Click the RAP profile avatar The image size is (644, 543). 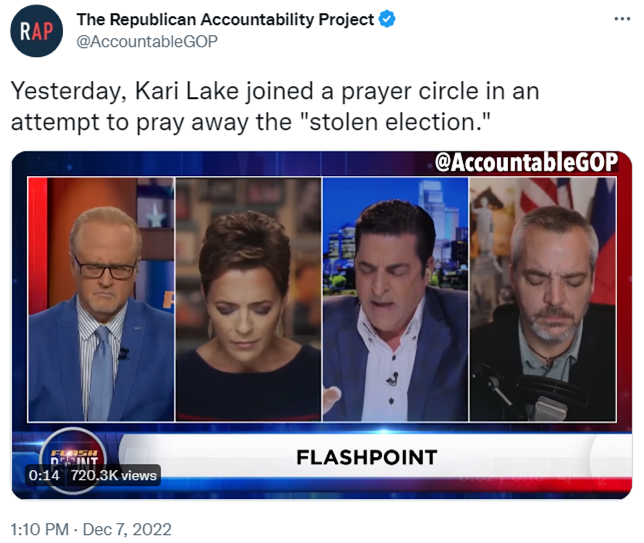[37, 31]
